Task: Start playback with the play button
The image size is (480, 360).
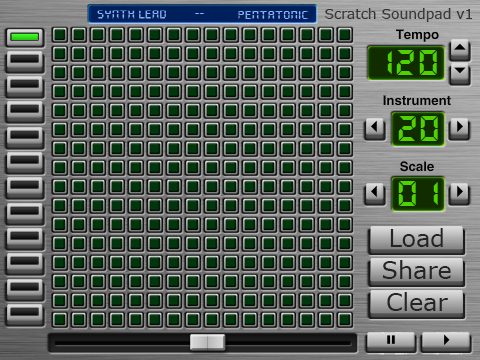Action: (x=446, y=342)
